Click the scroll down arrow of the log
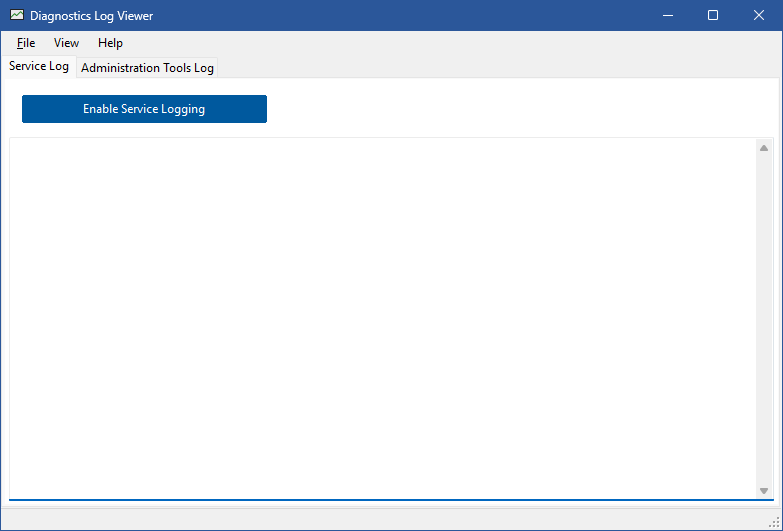783x531 pixels. [764, 490]
